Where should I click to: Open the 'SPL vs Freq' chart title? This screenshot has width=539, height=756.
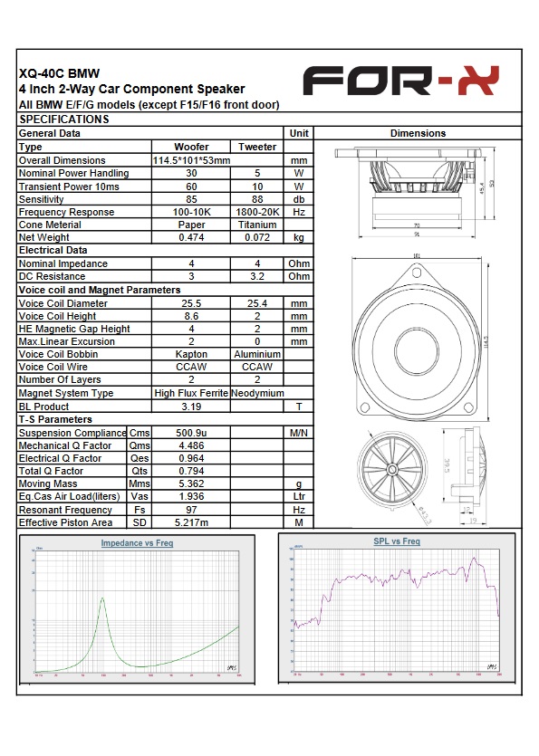[397, 541]
